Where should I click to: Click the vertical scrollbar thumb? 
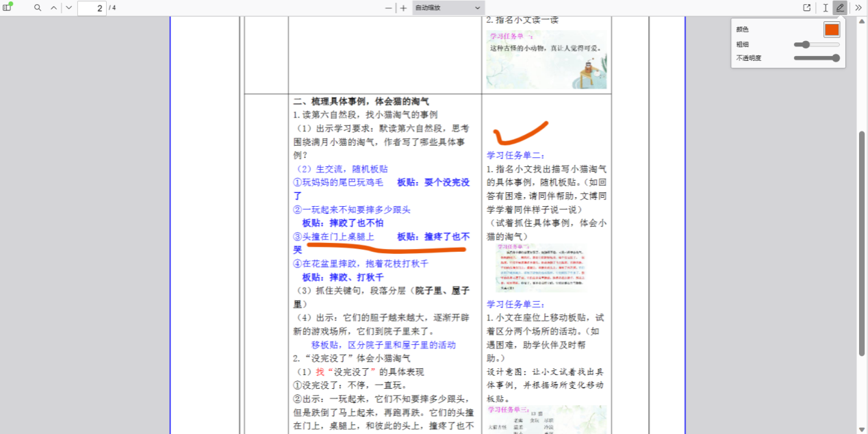(862, 243)
